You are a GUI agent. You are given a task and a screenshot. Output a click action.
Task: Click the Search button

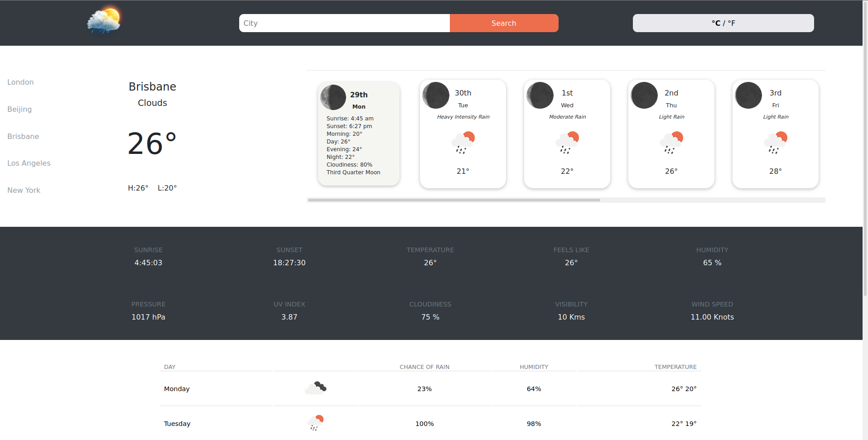(x=504, y=23)
